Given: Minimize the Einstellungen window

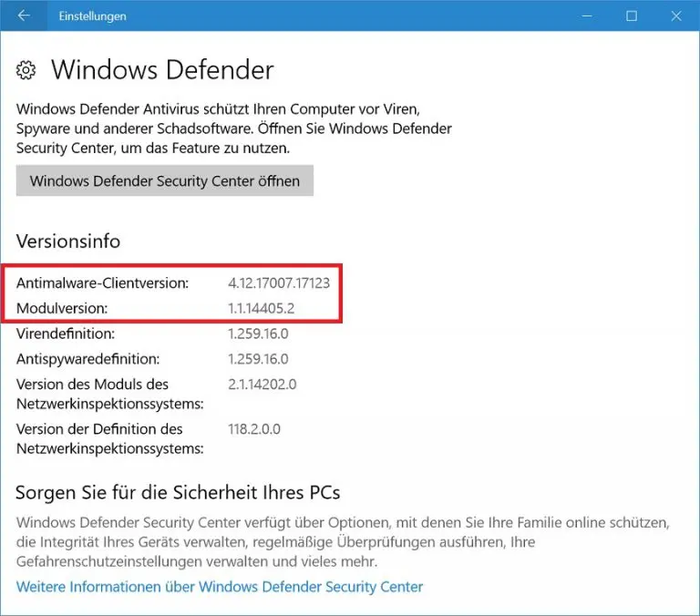Looking at the screenshot, I should pyautogui.click(x=588, y=15).
